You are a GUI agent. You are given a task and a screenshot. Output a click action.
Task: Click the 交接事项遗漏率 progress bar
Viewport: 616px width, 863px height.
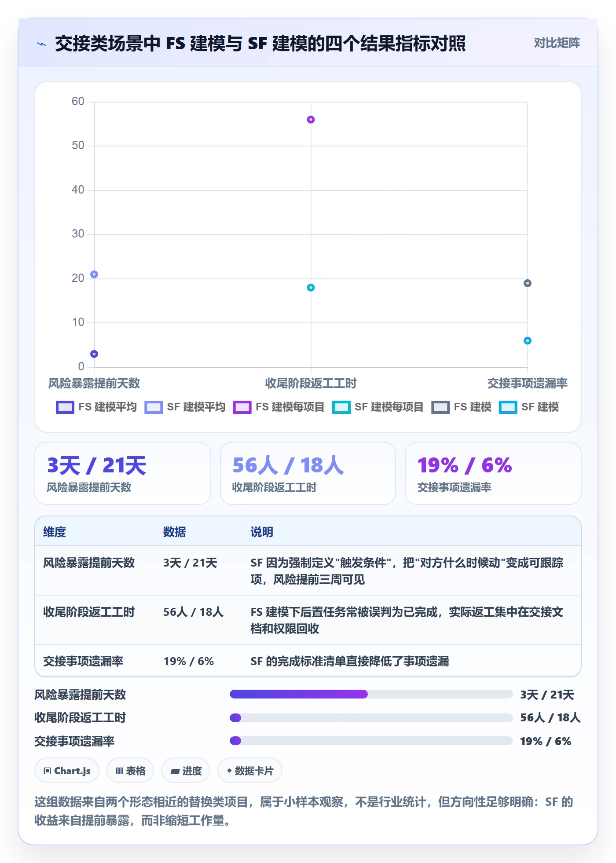371,741
